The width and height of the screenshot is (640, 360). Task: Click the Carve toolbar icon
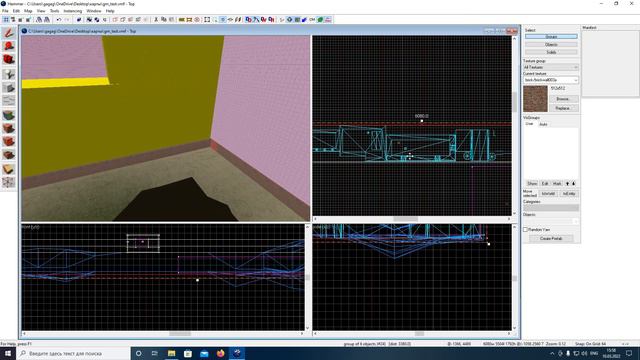pos(79,20)
